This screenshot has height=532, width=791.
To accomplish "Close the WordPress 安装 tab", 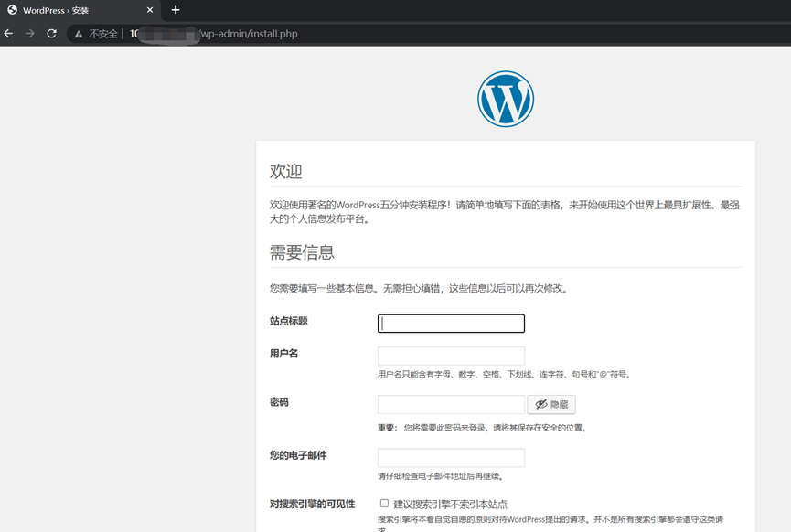I will (150, 10).
